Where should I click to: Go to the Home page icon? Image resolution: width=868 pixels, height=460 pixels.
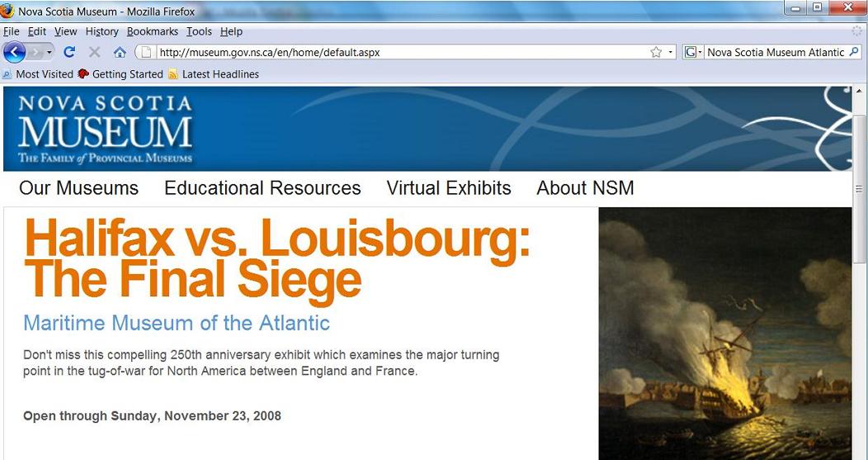point(120,53)
